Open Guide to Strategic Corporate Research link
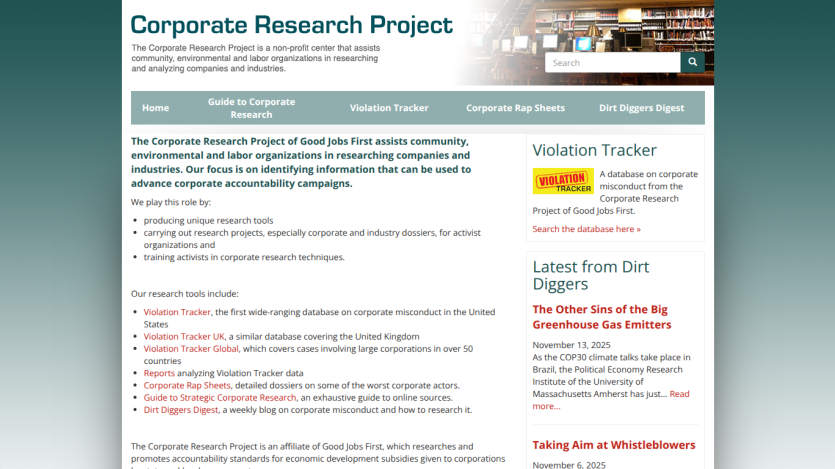The width and height of the screenshot is (835, 469). 219,398
